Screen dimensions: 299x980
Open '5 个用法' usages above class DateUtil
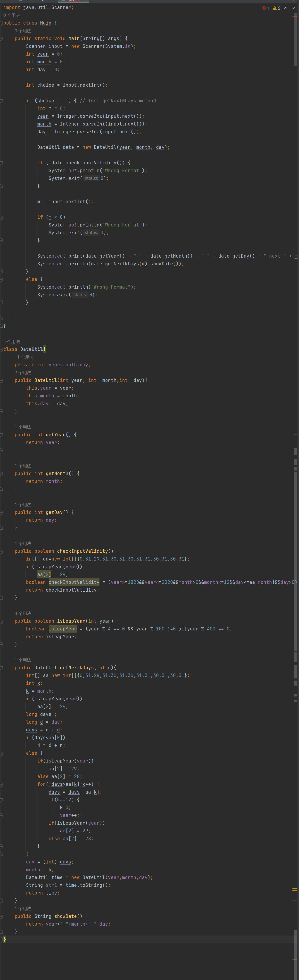pos(11,342)
